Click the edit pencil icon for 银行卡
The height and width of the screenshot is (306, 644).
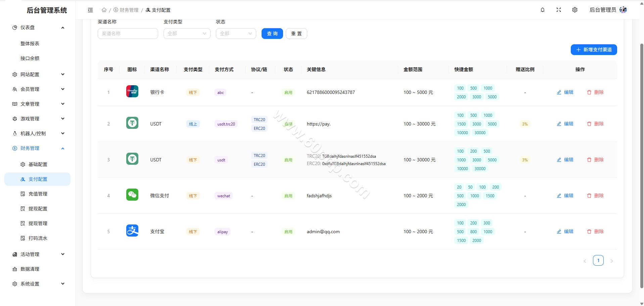pos(559,92)
